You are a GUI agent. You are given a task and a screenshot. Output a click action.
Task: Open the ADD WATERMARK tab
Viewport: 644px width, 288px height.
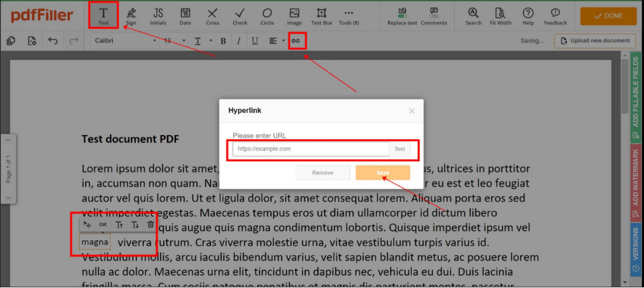point(635,182)
